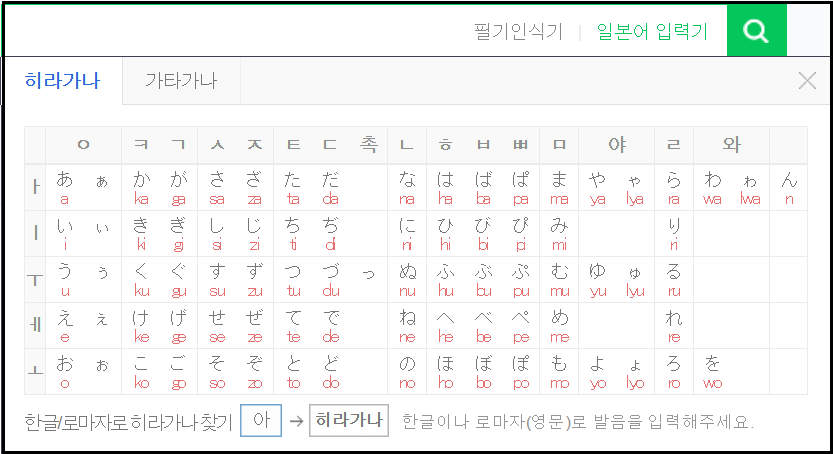Switch to the 가타가나 tab
Image resolution: width=833 pixels, height=454 pixels.
click(x=181, y=81)
